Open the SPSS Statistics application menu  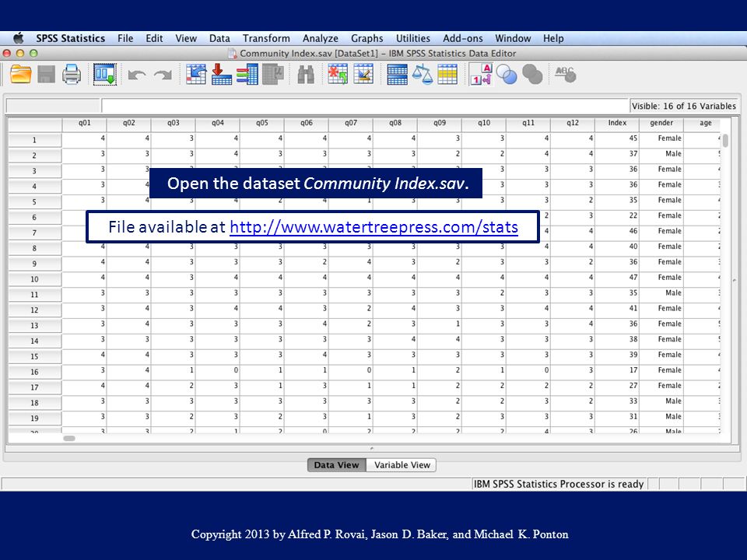71,38
